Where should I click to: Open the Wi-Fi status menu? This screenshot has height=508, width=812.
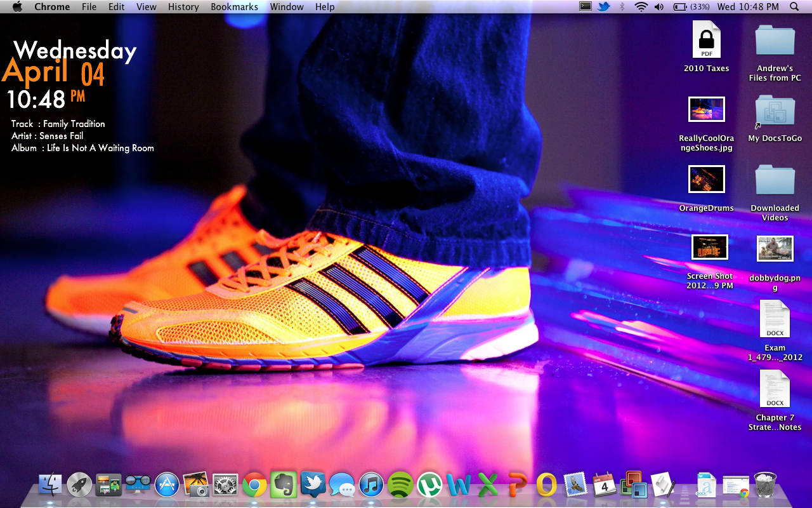coord(641,7)
